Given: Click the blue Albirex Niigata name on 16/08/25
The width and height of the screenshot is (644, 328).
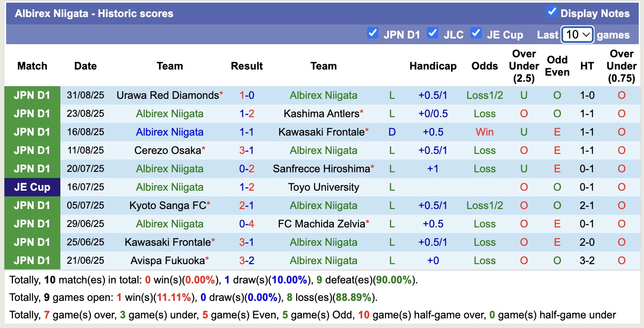Looking at the screenshot, I should (x=170, y=132).
